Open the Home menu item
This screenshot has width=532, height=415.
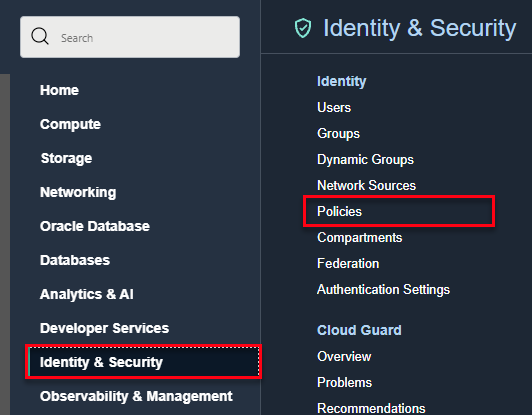[59, 90]
